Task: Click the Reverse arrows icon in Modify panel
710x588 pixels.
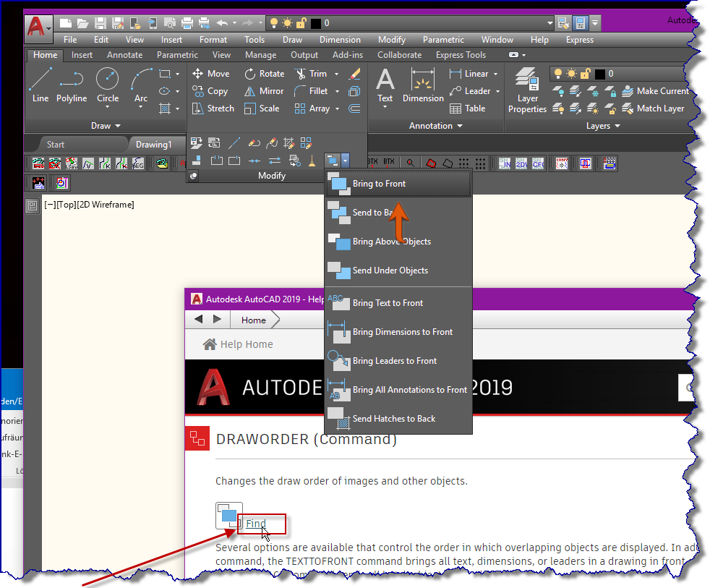Action: pyautogui.click(x=275, y=161)
